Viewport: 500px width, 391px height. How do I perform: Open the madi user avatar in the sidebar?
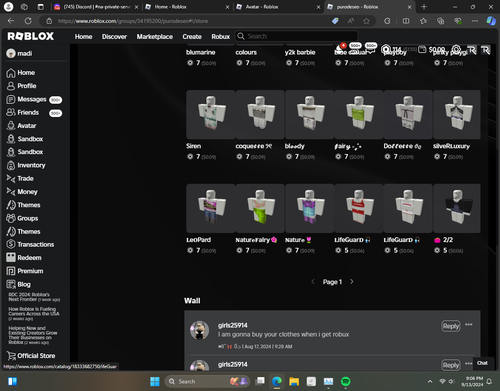(x=11, y=53)
